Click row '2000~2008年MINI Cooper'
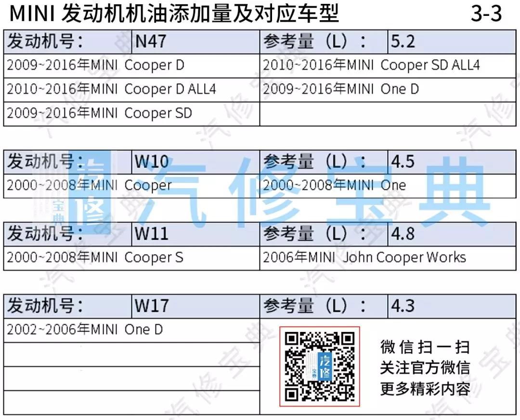 coord(131,186)
